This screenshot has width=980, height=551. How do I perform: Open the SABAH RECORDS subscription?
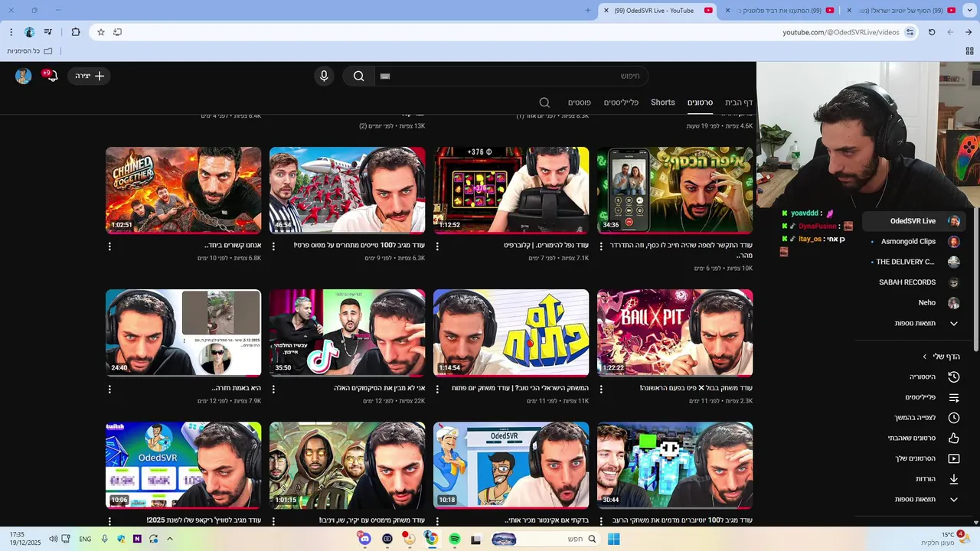click(914, 282)
